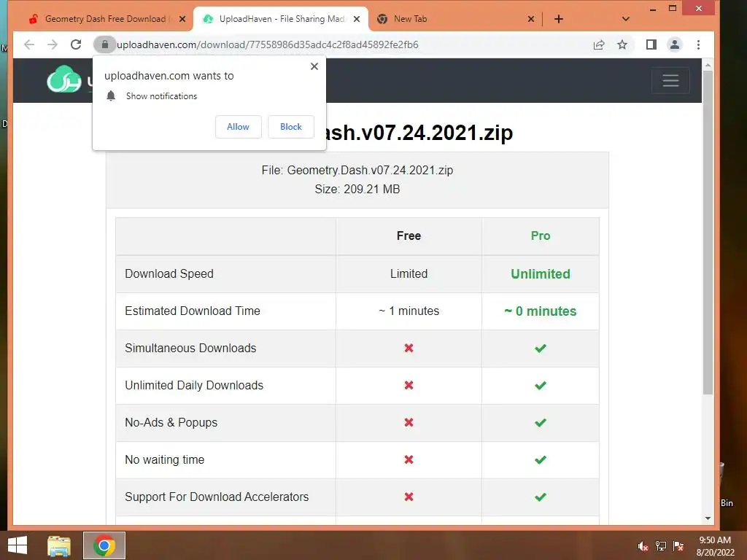Allow uploadhaven.com notifications
747x560 pixels.
pos(239,127)
